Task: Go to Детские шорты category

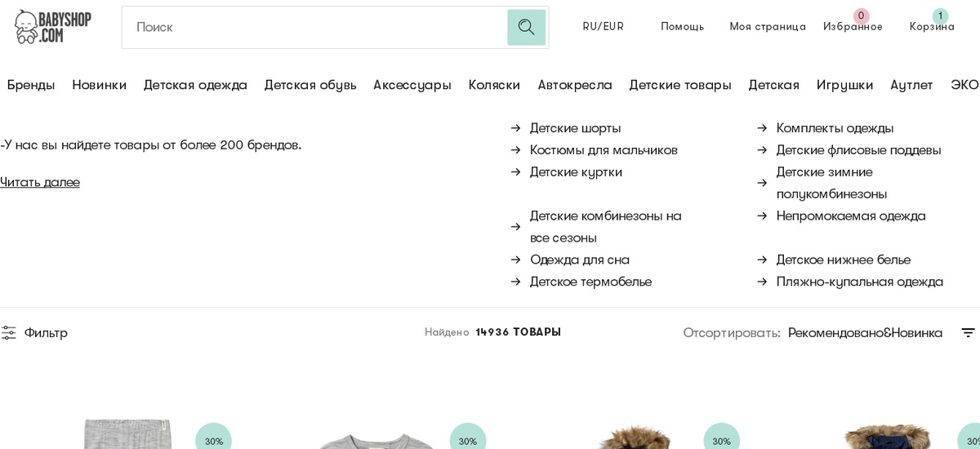Action: (575, 128)
